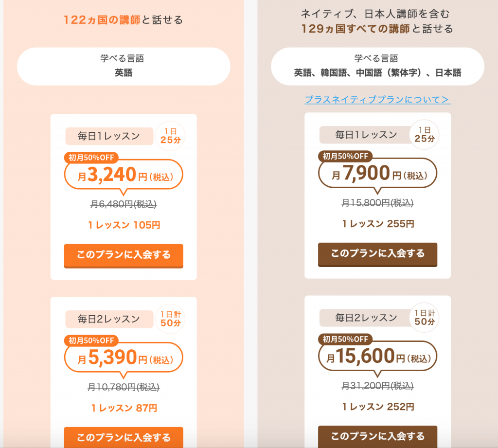Open the プラスネイティブプランについて link
The image size is (498, 448).
[377, 100]
